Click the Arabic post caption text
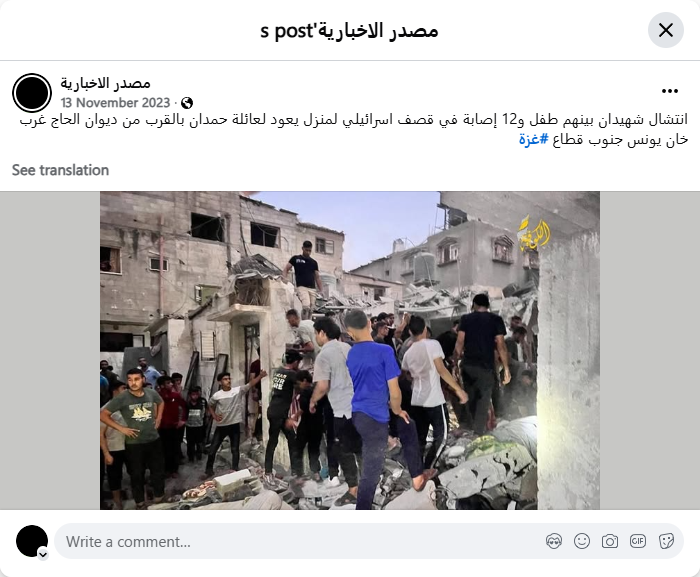Screen dimensions: 700x577 (x=354, y=130)
